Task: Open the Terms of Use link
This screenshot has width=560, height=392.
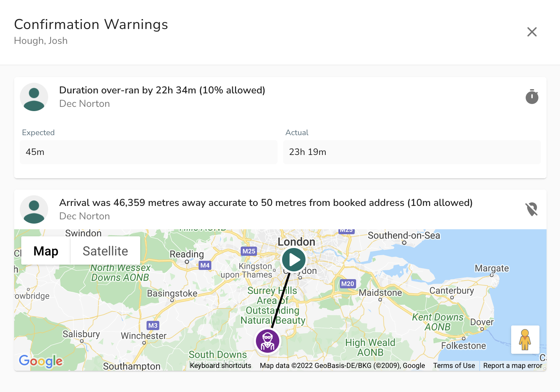Action: [454, 365]
